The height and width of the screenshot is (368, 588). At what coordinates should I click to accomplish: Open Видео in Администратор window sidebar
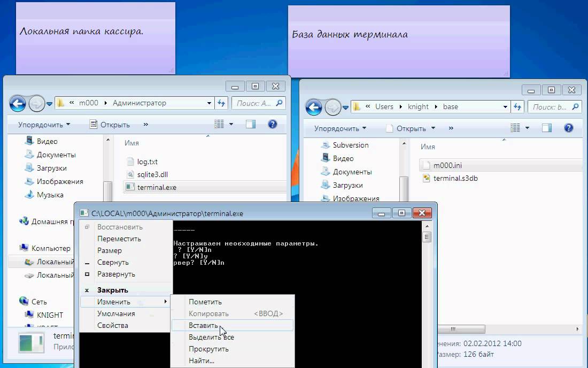click(47, 141)
